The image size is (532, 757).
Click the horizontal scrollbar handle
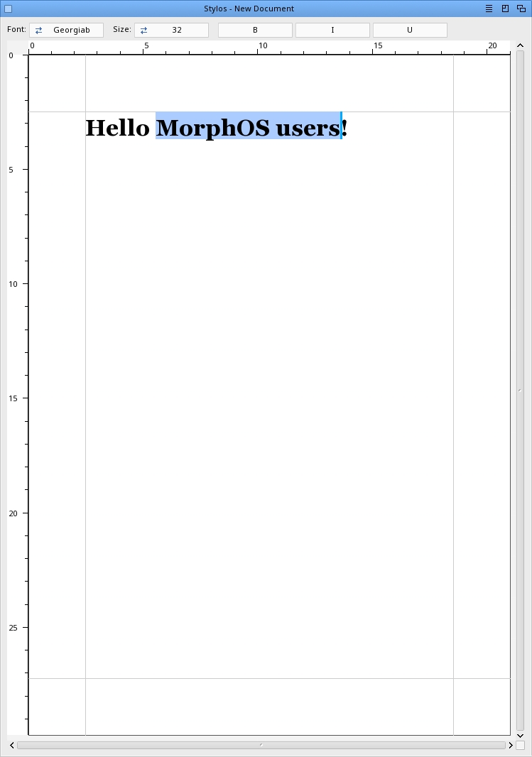tap(261, 745)
